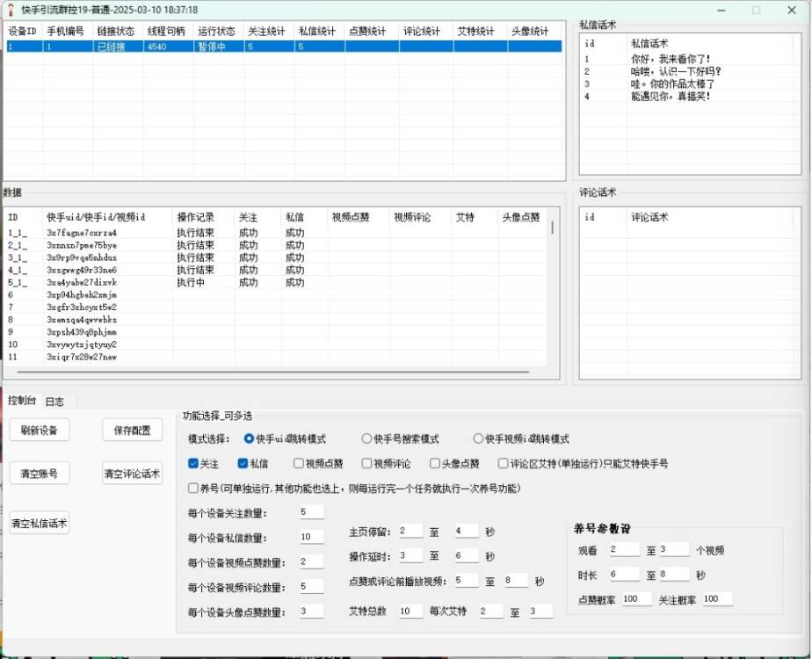Viewport: 812px width, 659px height.
Task: Click the 保存配置 button
Action: (133, 430)
